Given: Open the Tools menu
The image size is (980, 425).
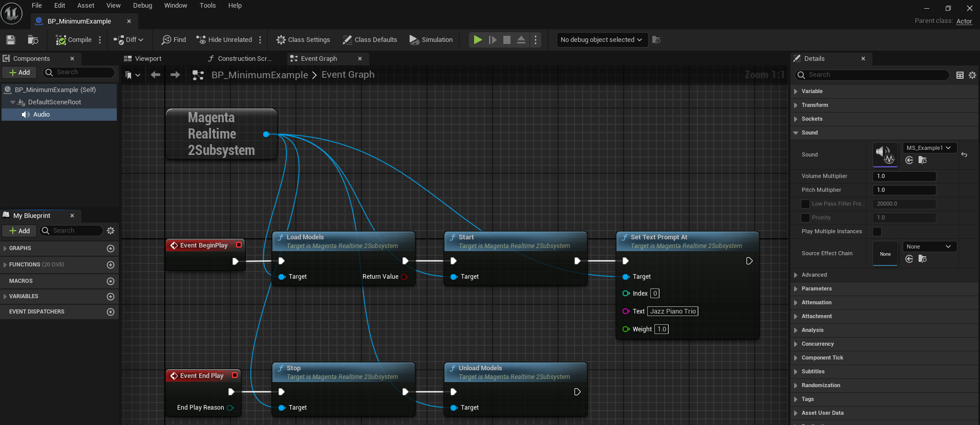Looking at the screenshot, I should pyautogui.click(x=207, y=6).
